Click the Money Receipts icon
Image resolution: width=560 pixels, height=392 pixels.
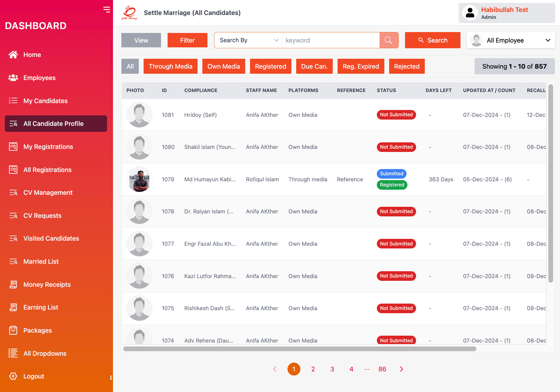pyautogui.click(x=13, y=284)
